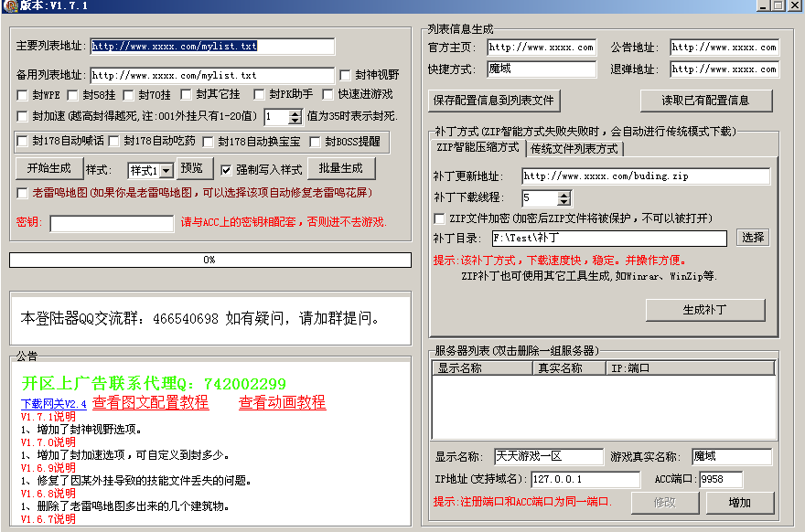Click the QQ交流群 466540698 notice text
Viewport: 805px width, 532px height.
199,319
